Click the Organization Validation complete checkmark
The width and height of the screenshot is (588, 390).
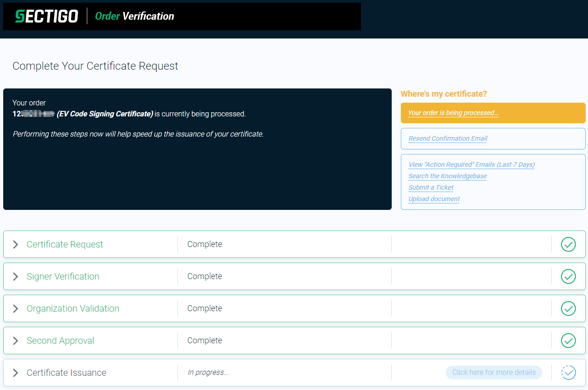pos(568,308)
